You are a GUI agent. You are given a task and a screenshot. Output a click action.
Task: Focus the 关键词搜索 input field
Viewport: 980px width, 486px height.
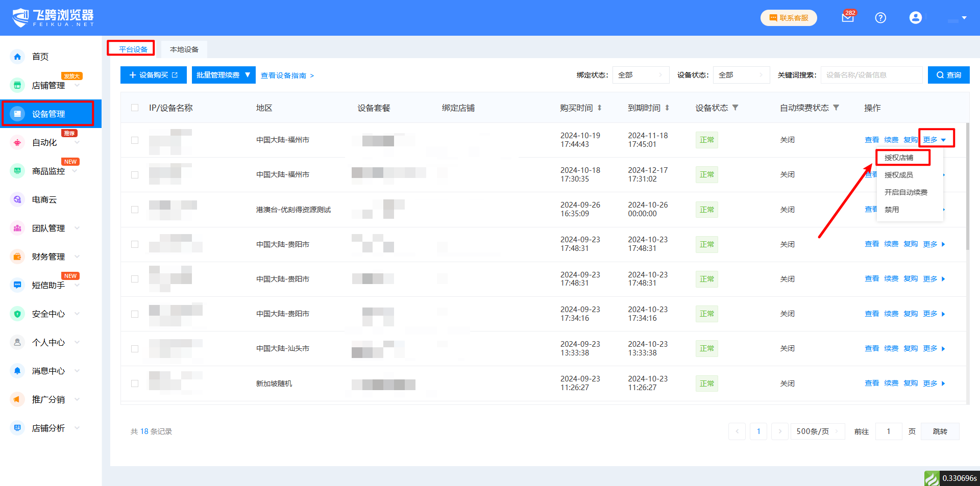871,75
